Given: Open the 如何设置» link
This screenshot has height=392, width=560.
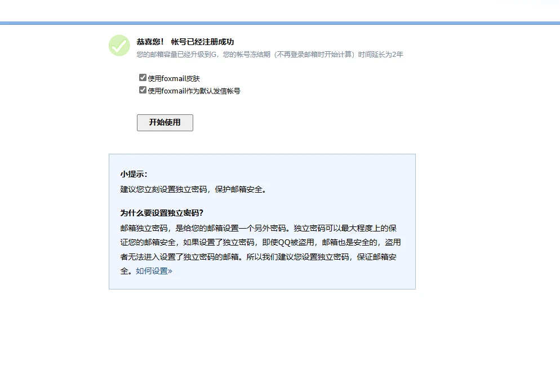Looking at the screenshot, I should (x=154, y=271).
